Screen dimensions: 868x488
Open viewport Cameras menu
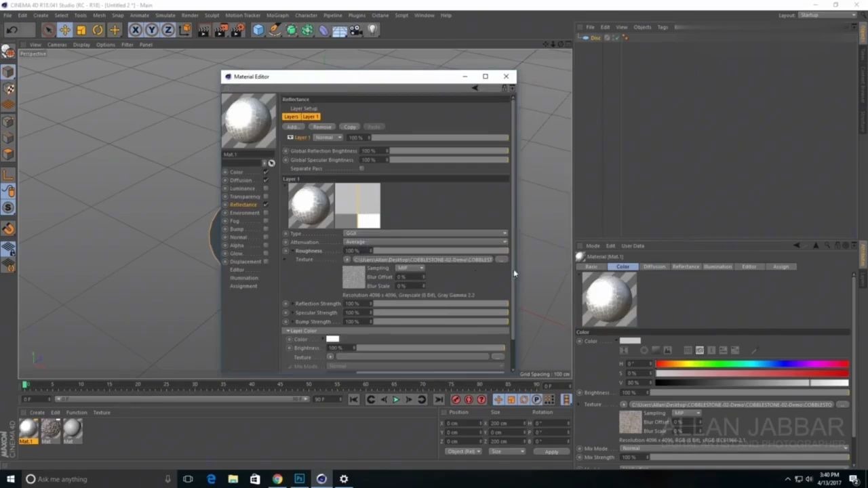coord(57,45)
